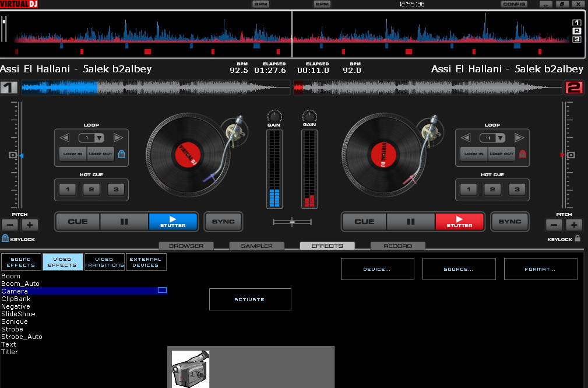Set Loop Out on the left deck

tap(100, 154)
